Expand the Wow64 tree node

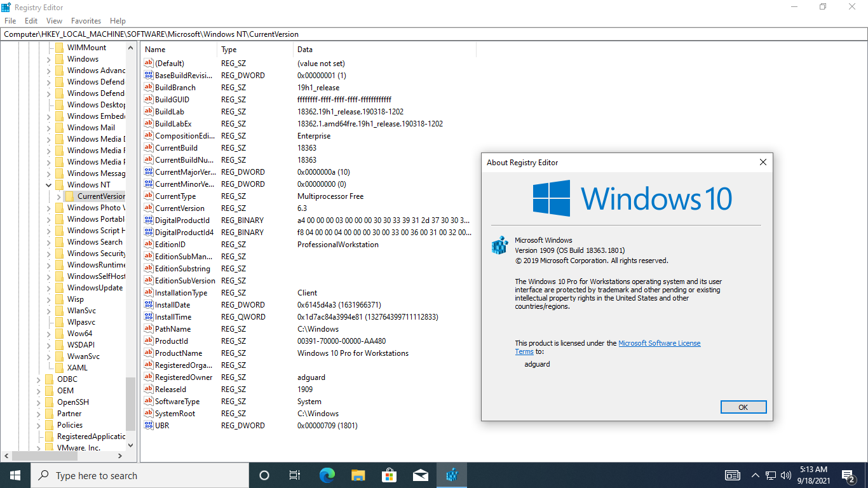pyautogui.click(x=48, y=334)
